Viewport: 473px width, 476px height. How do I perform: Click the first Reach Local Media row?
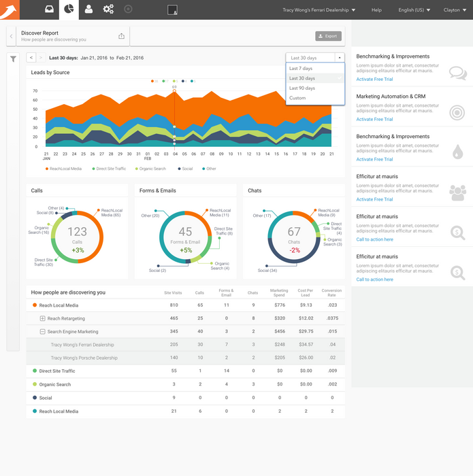pyautogui.click(x=185, y=305)
